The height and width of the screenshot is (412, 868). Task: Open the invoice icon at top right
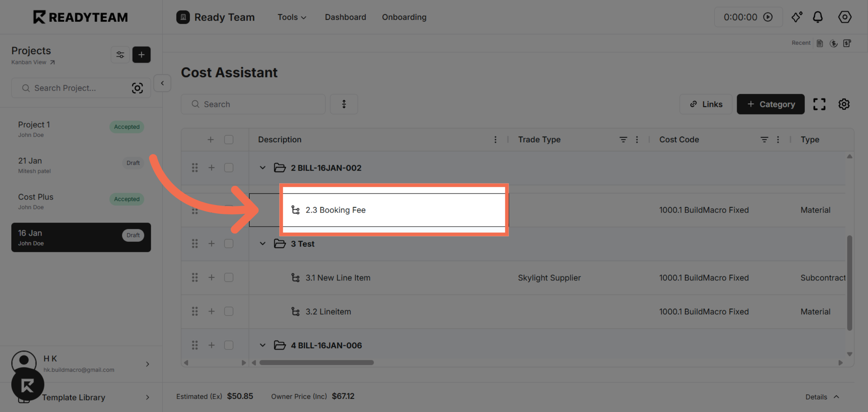[x=848, y=43]
